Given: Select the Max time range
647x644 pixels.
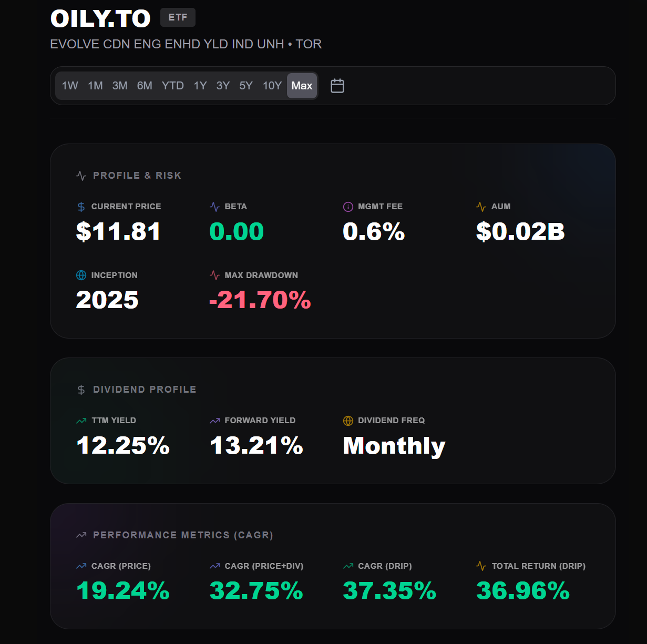Looking at the screenshot, I should coord(302,86).
